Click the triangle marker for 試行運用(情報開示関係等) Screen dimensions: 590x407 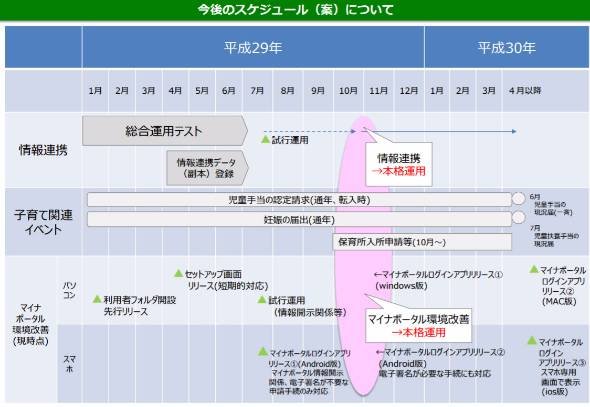(x=262, y=299)
